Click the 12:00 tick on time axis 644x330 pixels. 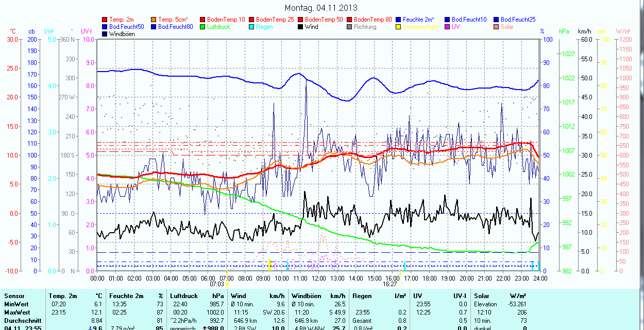(x=319, y=278)
